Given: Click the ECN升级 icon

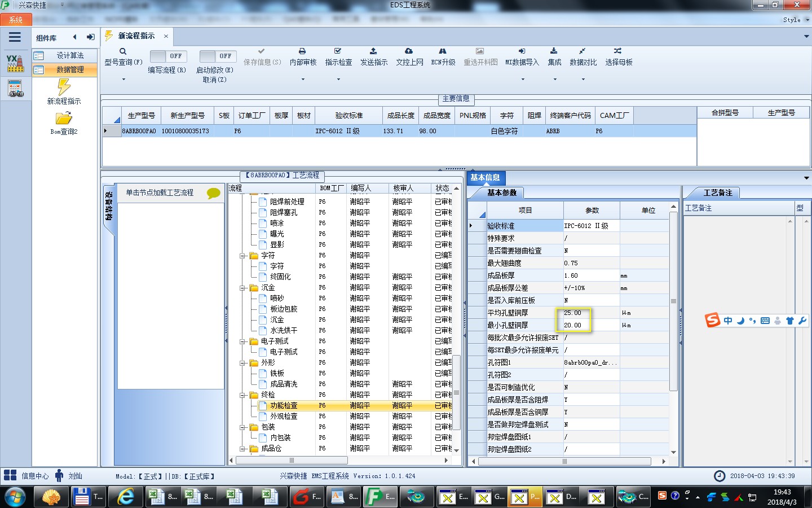Looking at the screenshot, I should tap(443, 51).
